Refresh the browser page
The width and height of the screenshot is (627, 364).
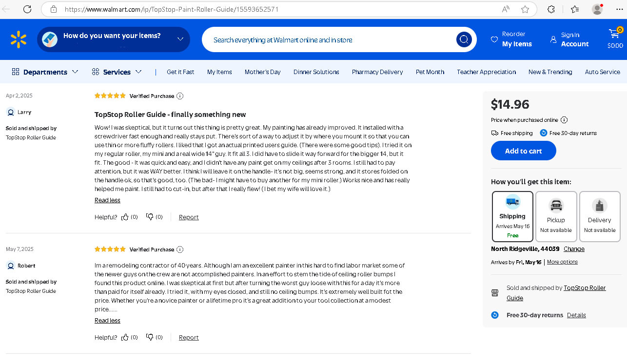click(27, 9)
